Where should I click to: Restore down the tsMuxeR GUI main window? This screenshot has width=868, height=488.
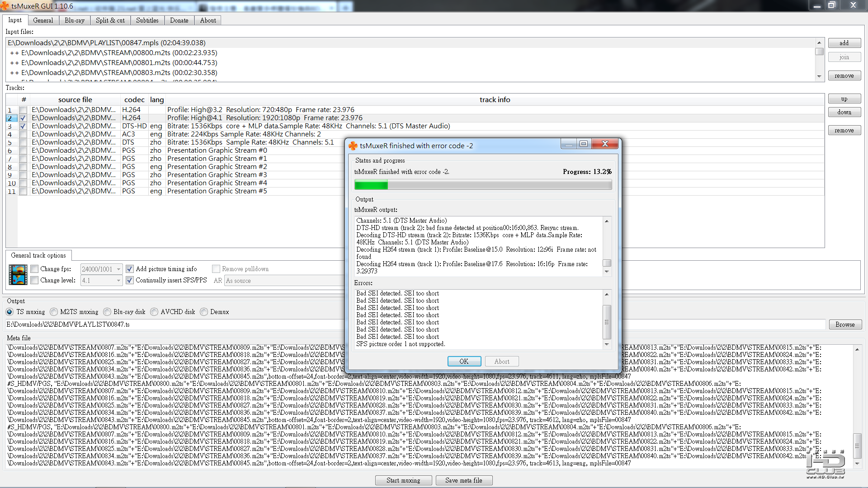[832, 5]
